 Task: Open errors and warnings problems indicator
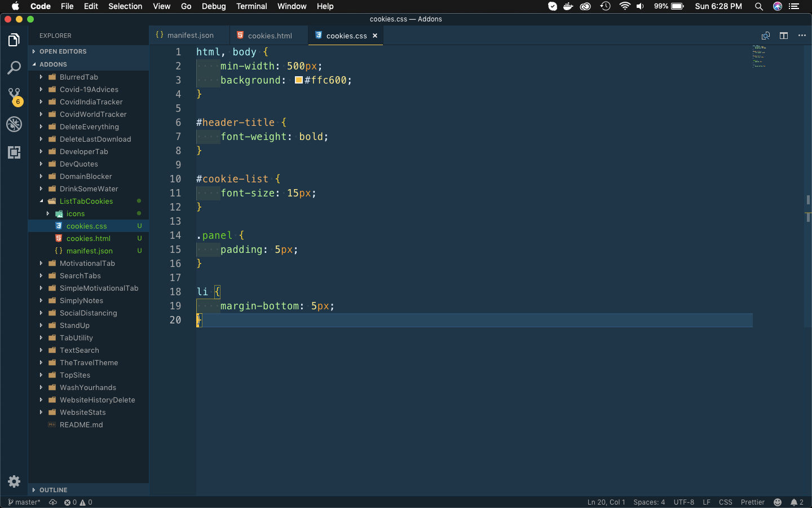pyautogui.click(x=78, y=502)
